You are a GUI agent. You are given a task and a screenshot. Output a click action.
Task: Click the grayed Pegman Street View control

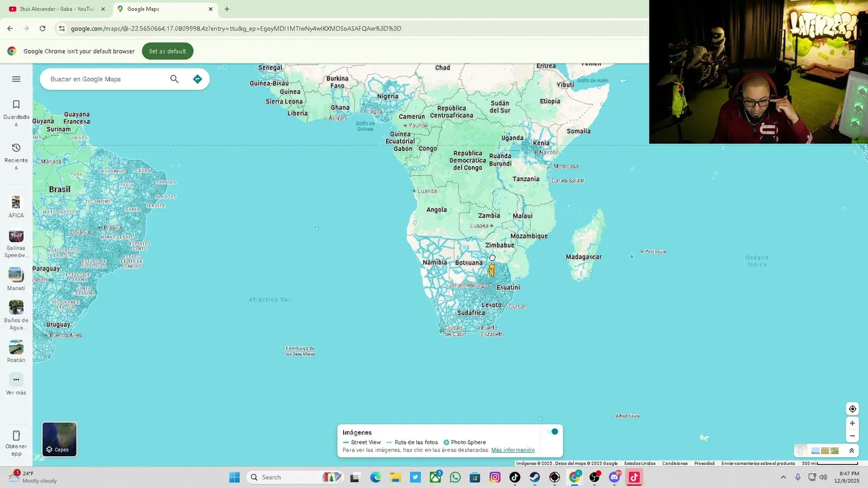pos(801,450)
